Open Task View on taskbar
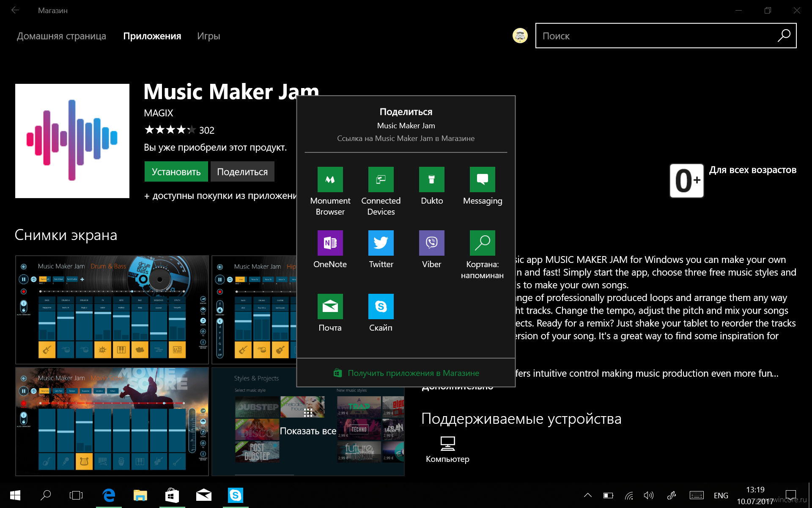Image resolution: width=812 pixels, height=508 pixels. (x=76, y=495)
